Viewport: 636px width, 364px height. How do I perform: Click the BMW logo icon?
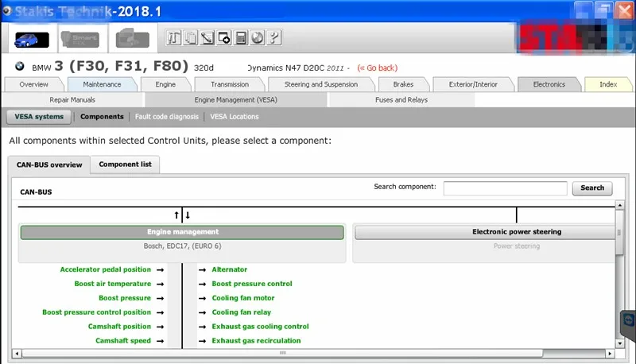pos(19,66)
